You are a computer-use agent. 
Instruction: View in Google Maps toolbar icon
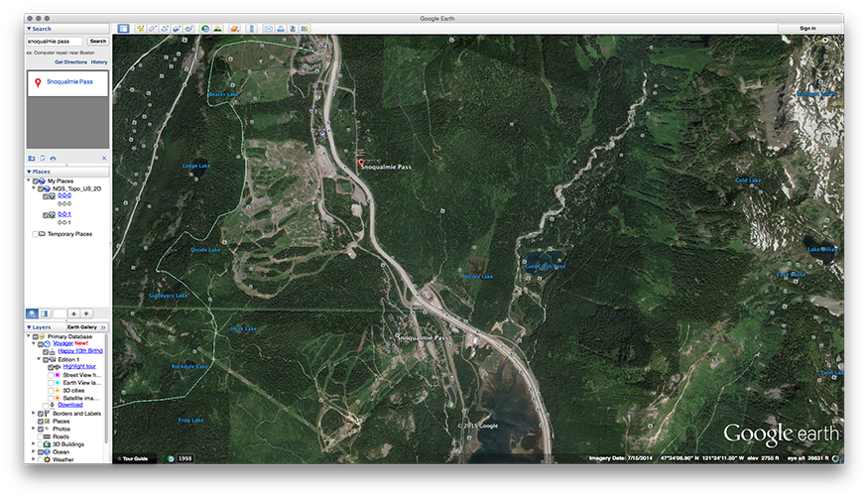pos(305,28)
